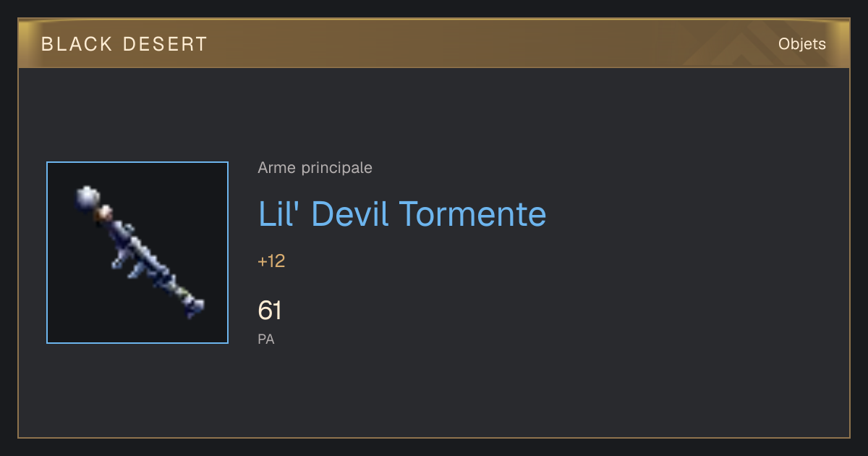This screenshot has height=456, width=868.
Task: Click the 61 attack value
Action: coord(270,311)
